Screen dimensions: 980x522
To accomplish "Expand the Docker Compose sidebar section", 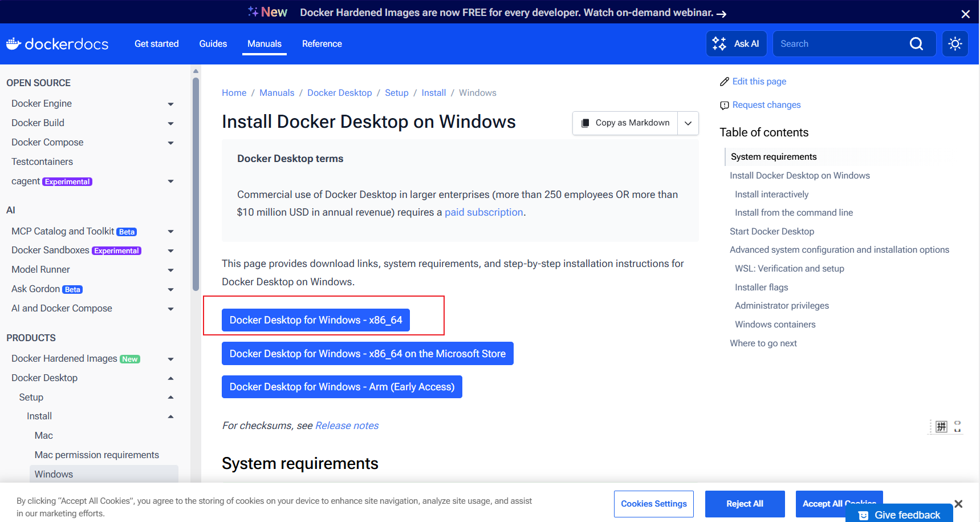I will (170, 143).
